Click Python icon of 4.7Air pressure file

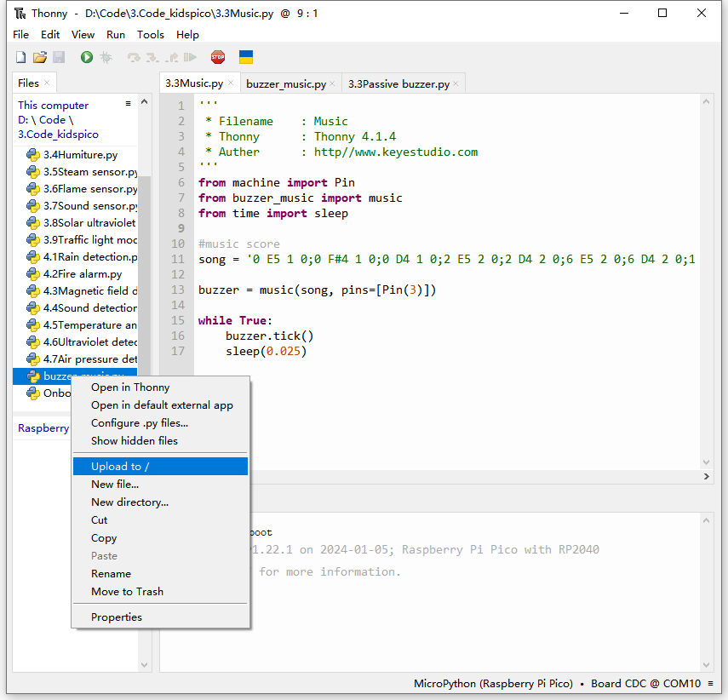(33, 359)
